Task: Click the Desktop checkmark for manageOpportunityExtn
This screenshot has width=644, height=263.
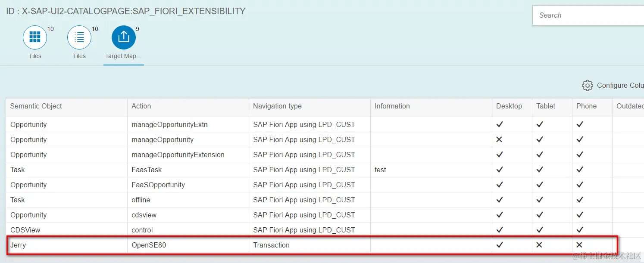Action: [x=500, y=124]
